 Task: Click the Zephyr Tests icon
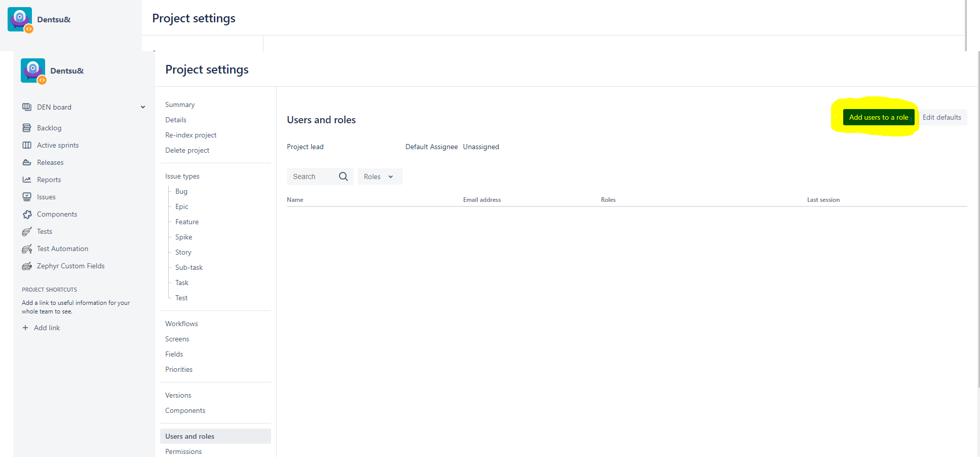(x=27, y=232)
